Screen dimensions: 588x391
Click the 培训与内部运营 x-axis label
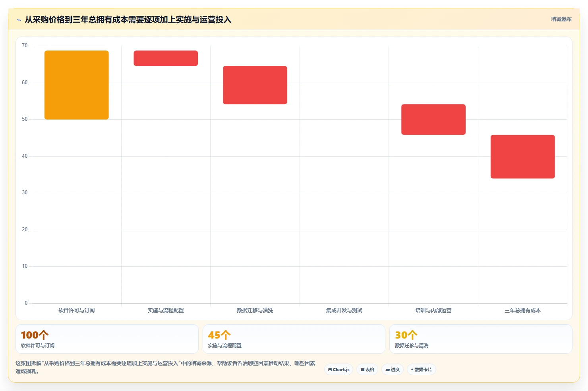pyautogui.click(x=433, y=310)
